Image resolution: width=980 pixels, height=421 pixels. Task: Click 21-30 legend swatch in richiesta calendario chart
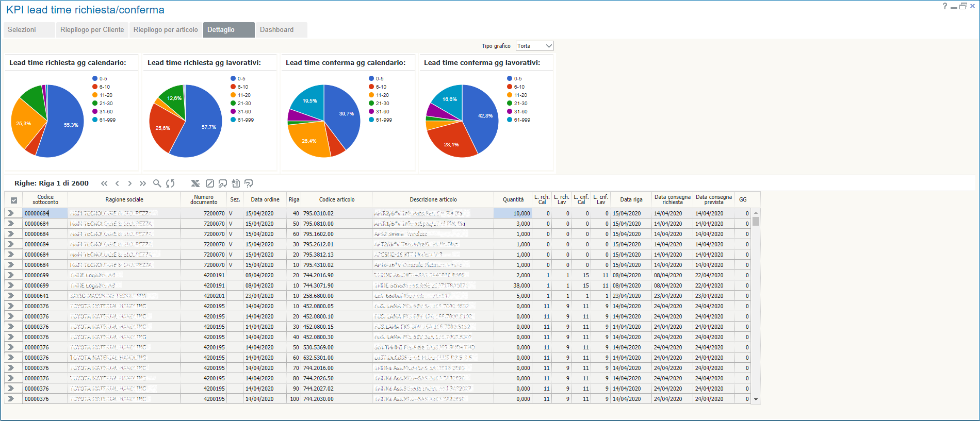[x=95, y=104]
